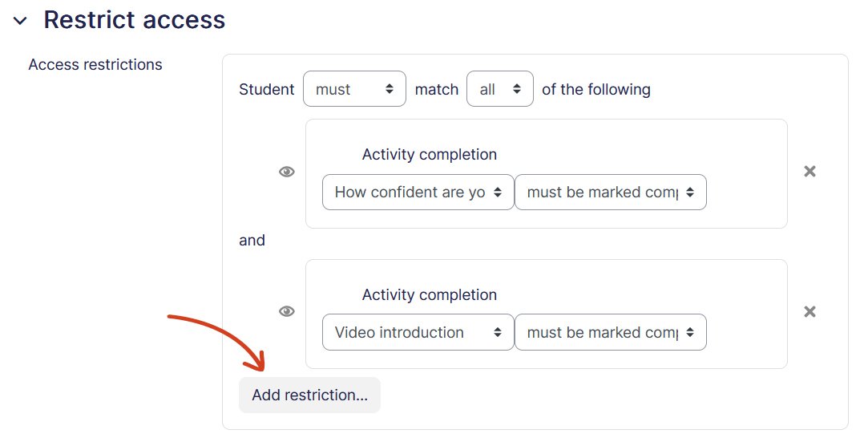Open the 'all' match dropdown
The image size is (868, 442).
tap(500, 88)
